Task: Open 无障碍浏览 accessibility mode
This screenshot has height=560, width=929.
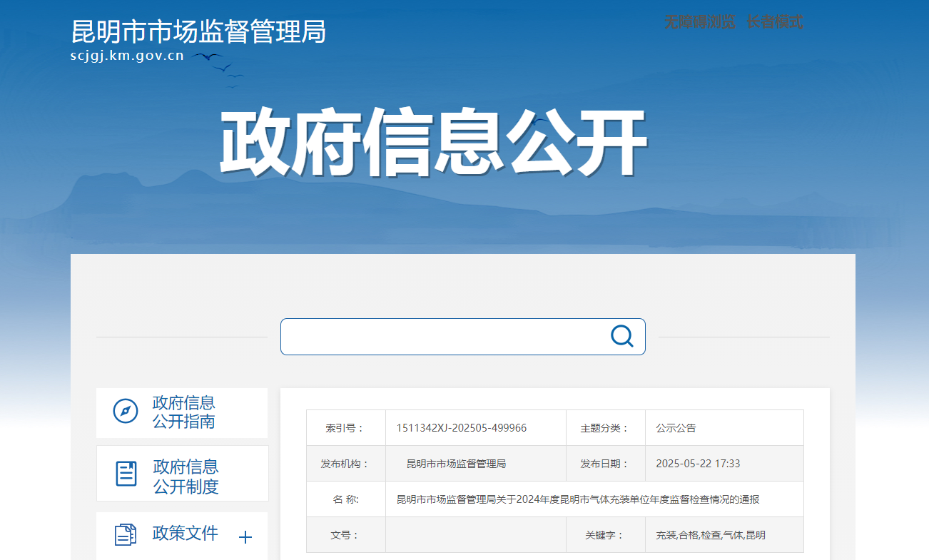Action: click(x=699, y=22)
